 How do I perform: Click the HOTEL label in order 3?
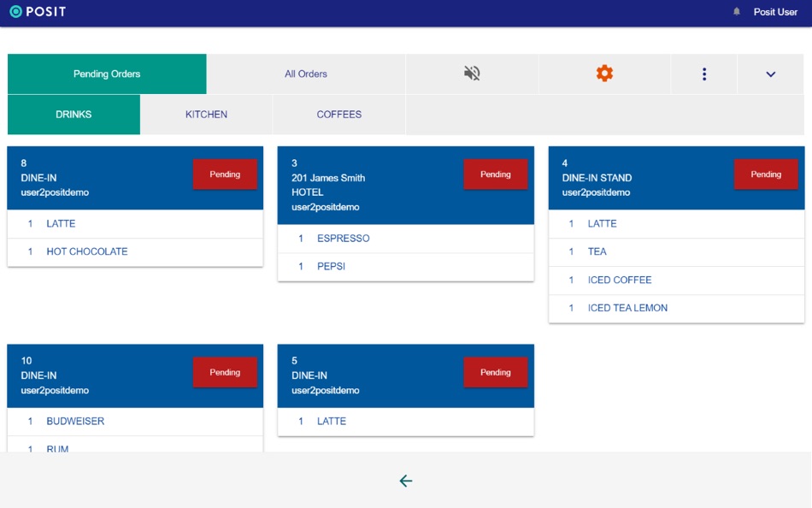pyautogui.click(x=307, y=192)
